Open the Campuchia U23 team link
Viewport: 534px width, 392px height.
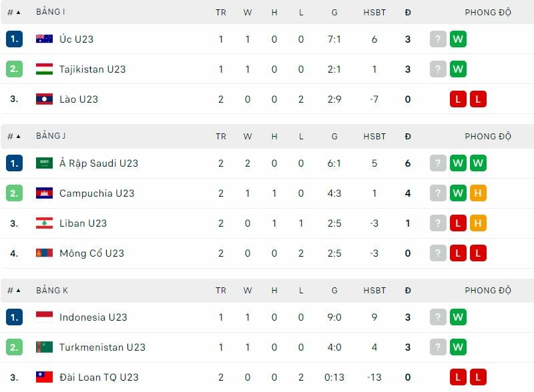tap(97, 193)
